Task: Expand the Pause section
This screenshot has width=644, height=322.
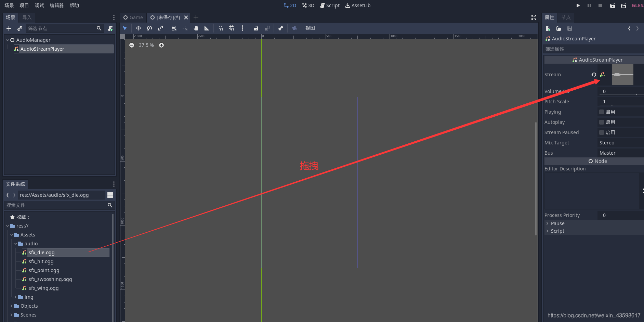Action: pos(594,223)
